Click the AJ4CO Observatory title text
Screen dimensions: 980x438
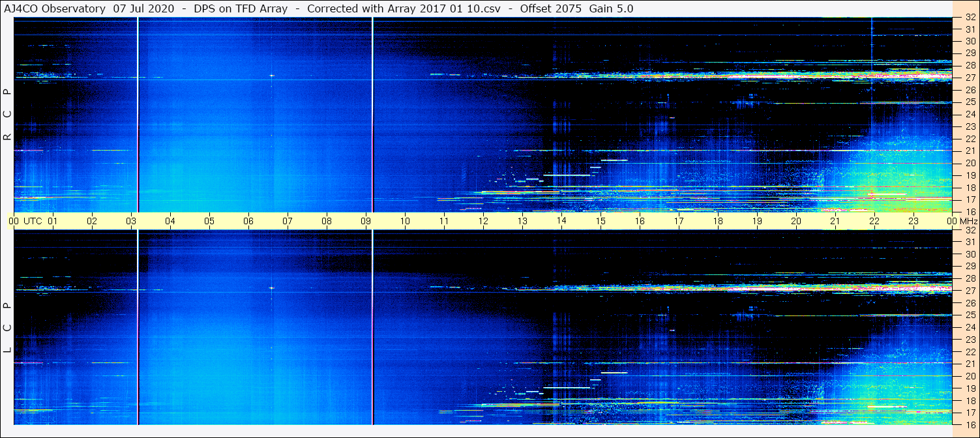pyautogui.click(x=55, y=8)
